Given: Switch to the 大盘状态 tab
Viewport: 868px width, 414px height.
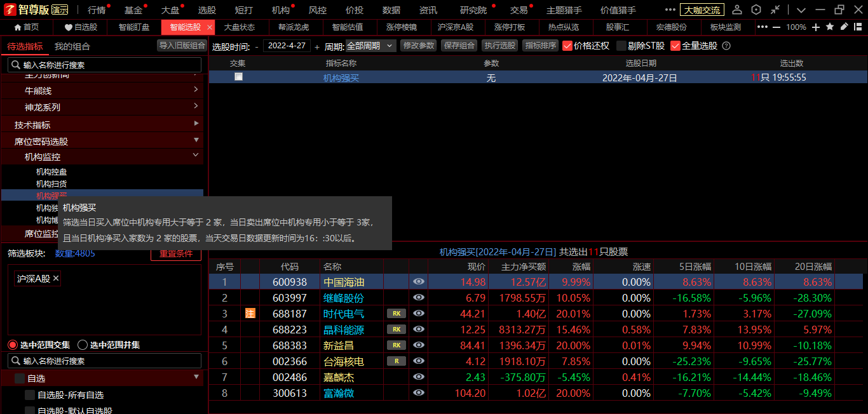Looking at the screenshot, I should (x=239, y=27).
